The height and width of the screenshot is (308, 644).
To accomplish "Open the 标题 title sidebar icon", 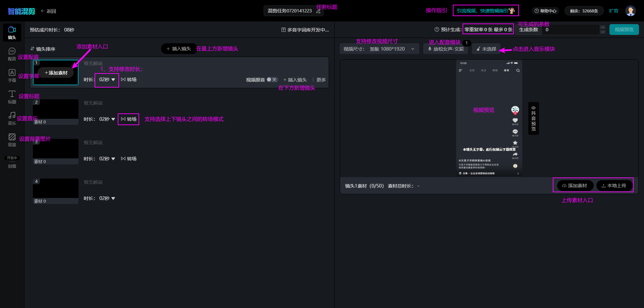I will [12, 97].
